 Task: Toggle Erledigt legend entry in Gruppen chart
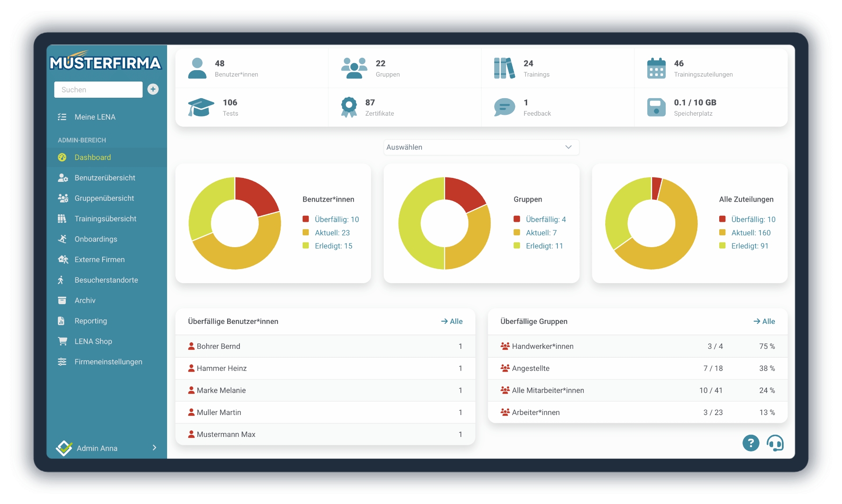(x=544, y=246)
